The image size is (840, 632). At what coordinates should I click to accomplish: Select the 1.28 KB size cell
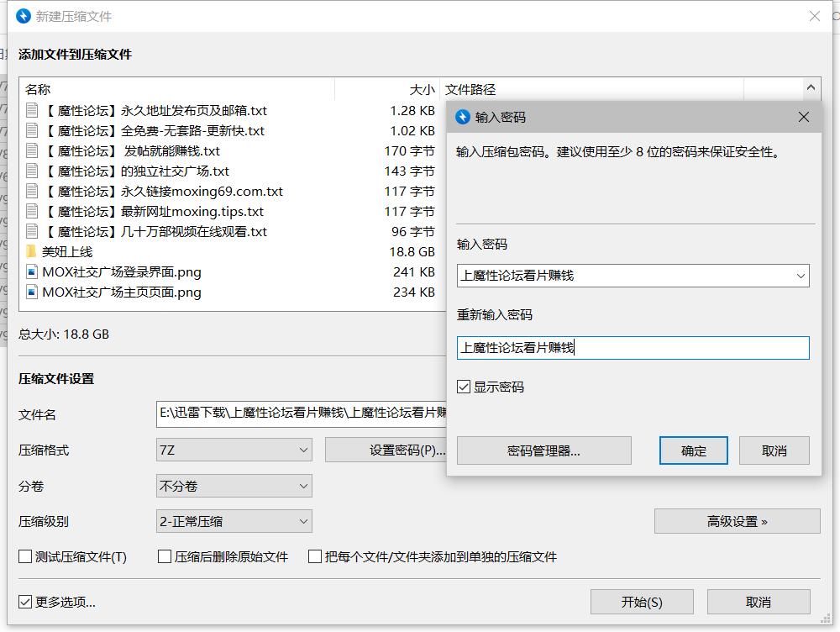point(412,110)
